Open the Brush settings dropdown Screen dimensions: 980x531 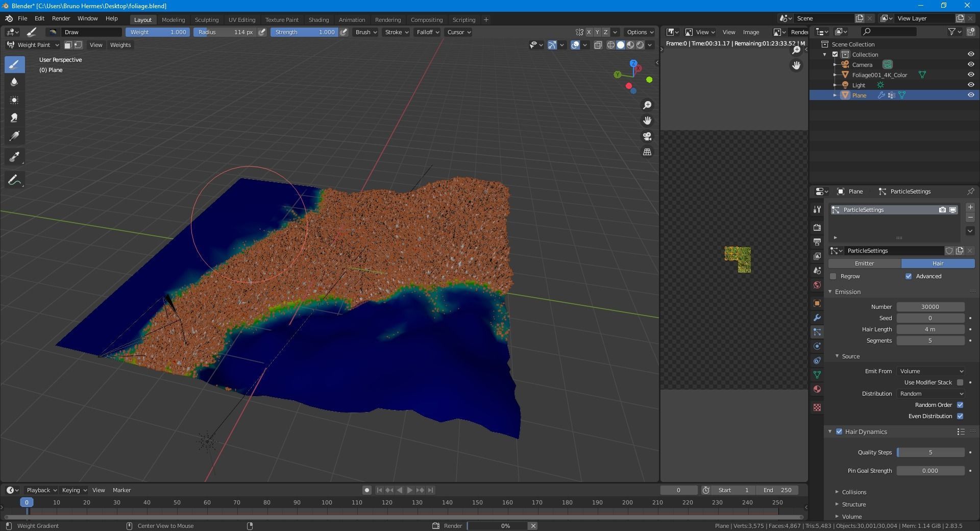click(365, 32)
